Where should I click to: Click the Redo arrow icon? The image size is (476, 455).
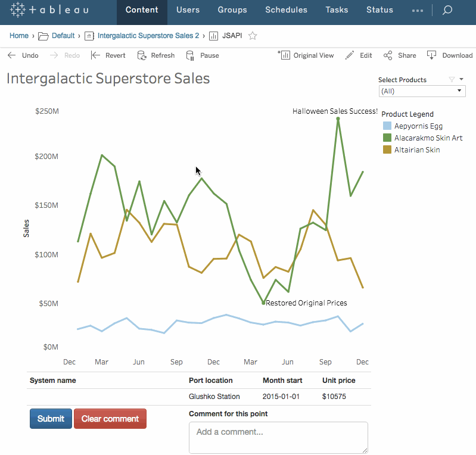coord(54,55)
